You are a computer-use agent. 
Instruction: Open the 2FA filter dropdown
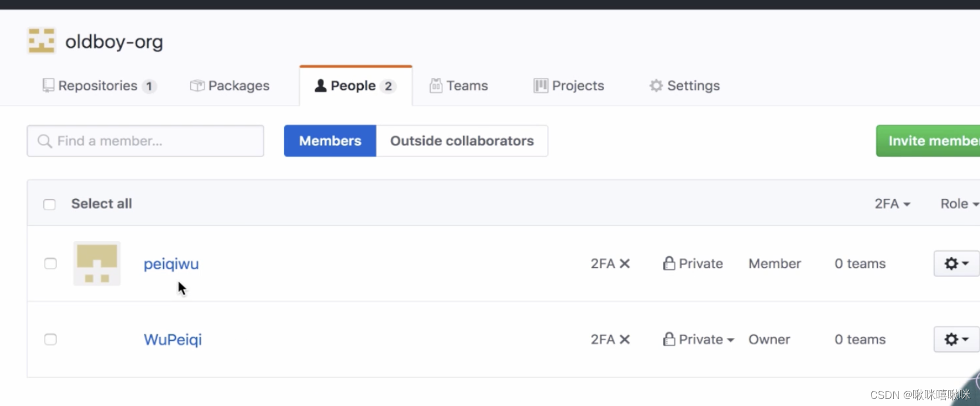pyautogui.click(x=893, y=204)
